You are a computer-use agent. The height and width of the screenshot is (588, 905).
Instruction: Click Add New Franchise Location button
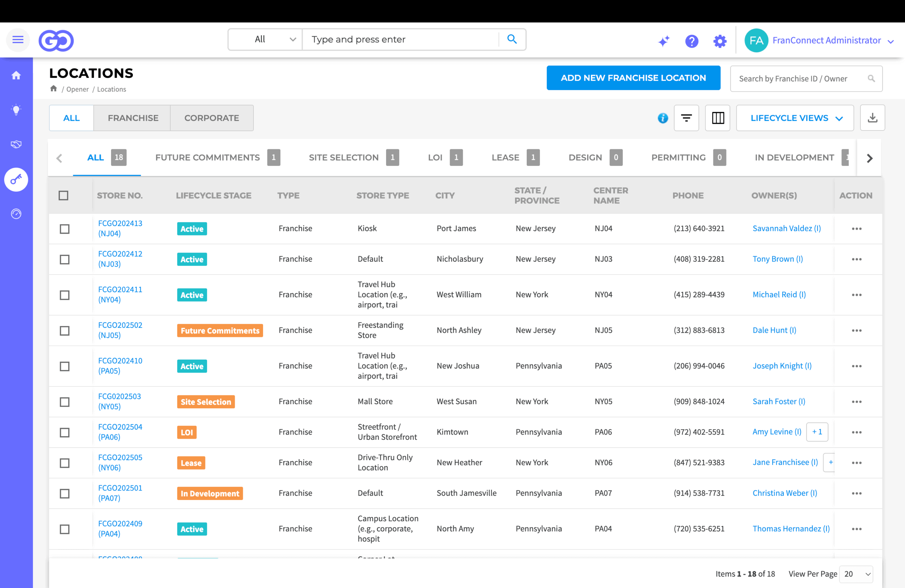click(x=633, y=78)
